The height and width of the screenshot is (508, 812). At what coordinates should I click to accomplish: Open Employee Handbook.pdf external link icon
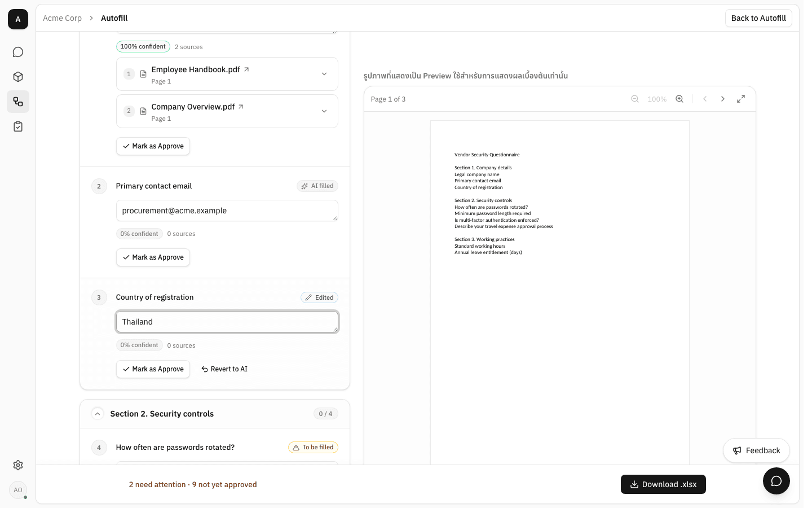(x=246, y=69)
